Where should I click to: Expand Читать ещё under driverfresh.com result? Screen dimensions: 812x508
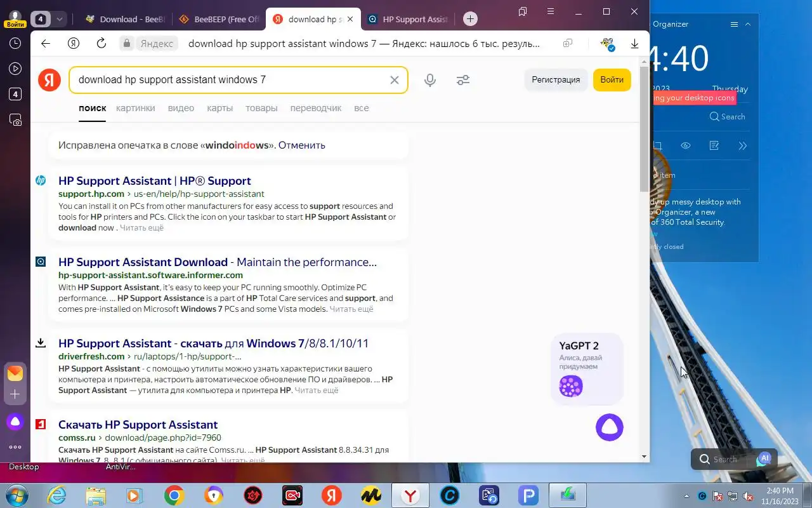click(317, 391)
